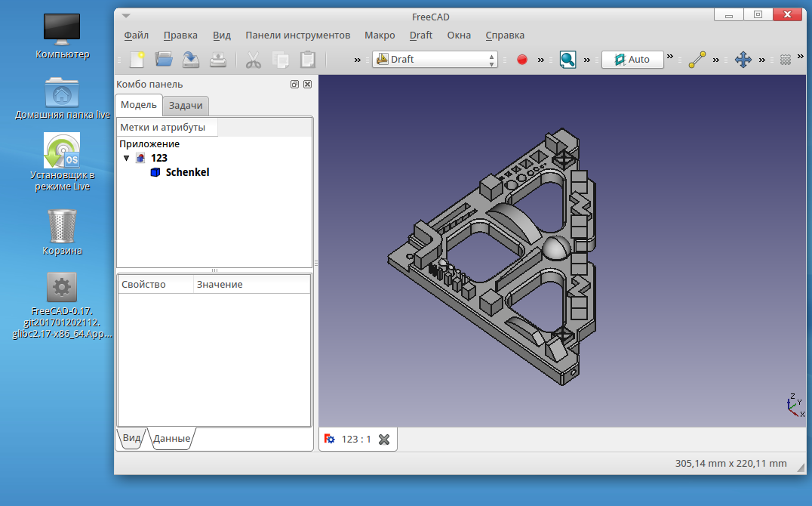Toggle the Draft grid snap icon
812x506 pixels.
[x=786, y=60]
